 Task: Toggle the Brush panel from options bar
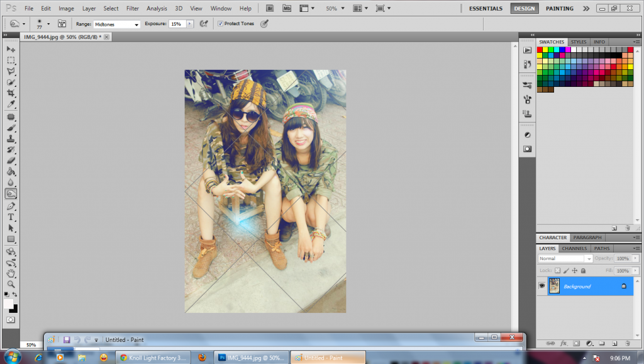[62, 24]
